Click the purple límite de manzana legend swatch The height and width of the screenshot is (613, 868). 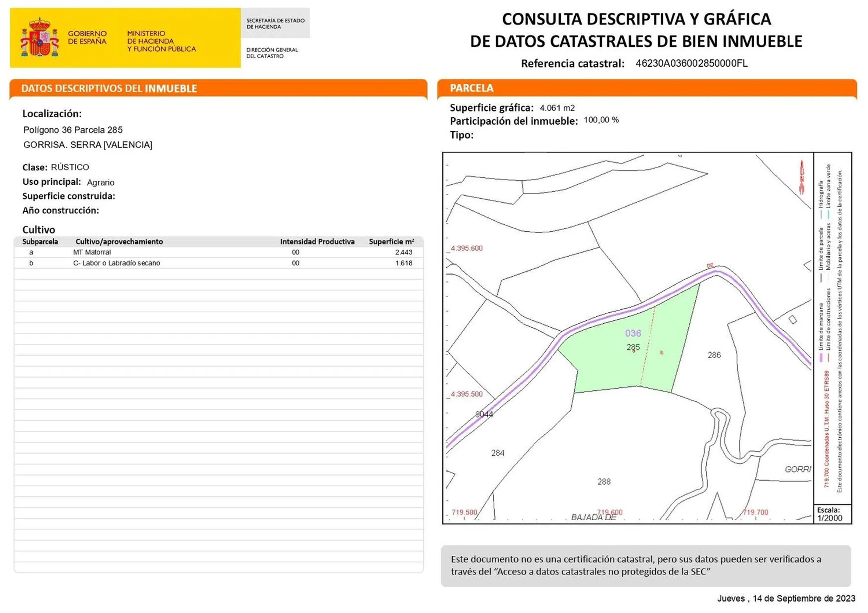(821, 358)
